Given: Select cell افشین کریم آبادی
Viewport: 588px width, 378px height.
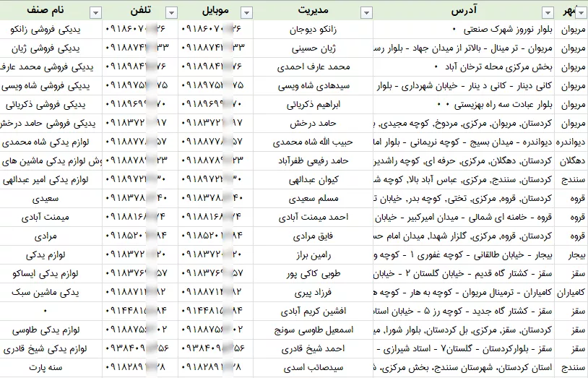Looking at the screenshot, I should point(313,311).
